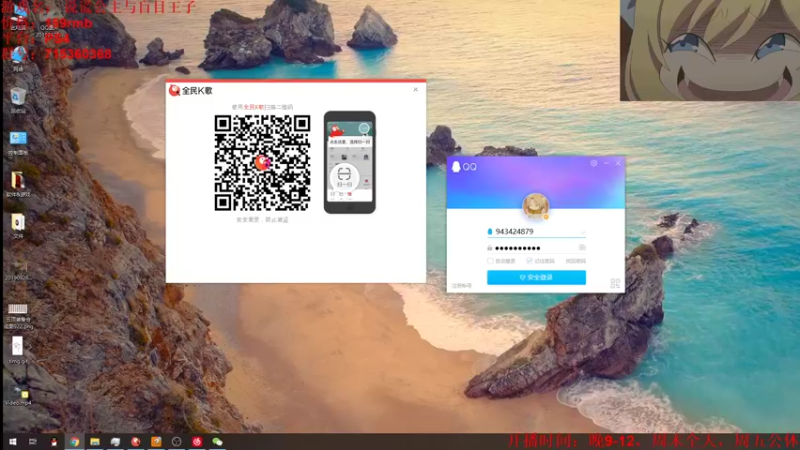Open the speaker file desktop icon
This screenshot has height=450, width=800.
tap(18, 226)
